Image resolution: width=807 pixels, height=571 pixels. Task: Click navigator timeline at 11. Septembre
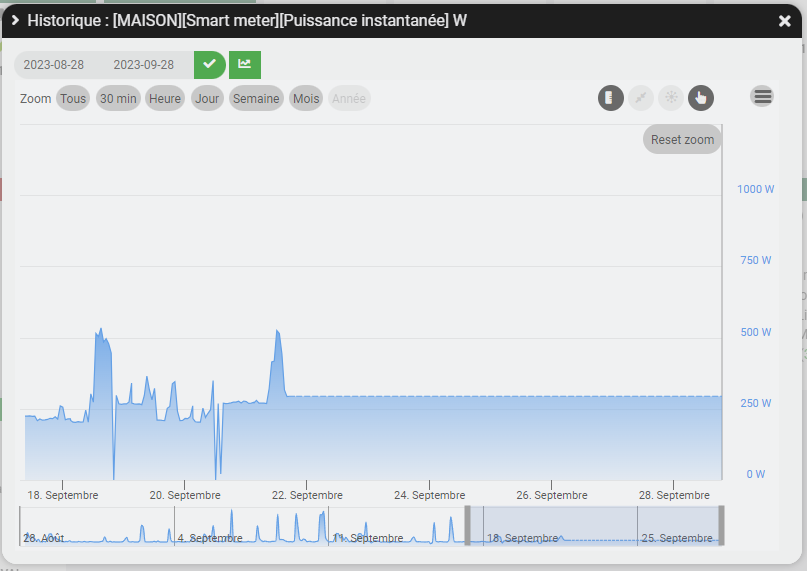[x=368, y=538]
